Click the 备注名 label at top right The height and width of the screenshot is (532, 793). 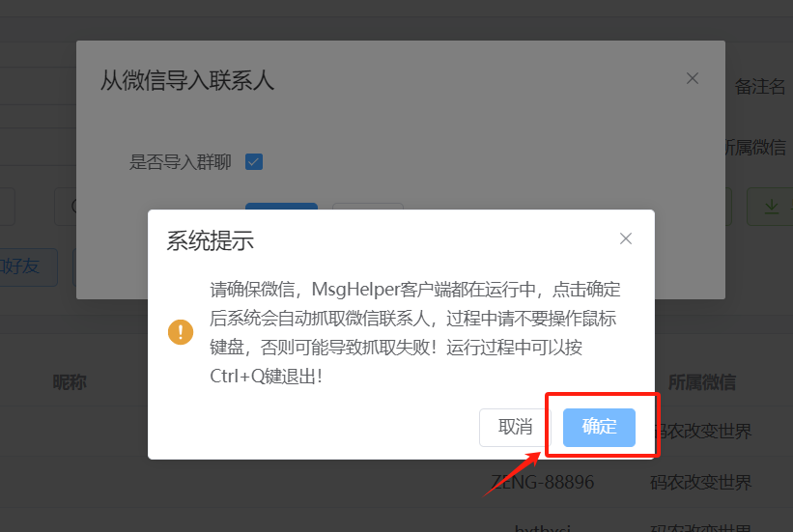point(759,87)
